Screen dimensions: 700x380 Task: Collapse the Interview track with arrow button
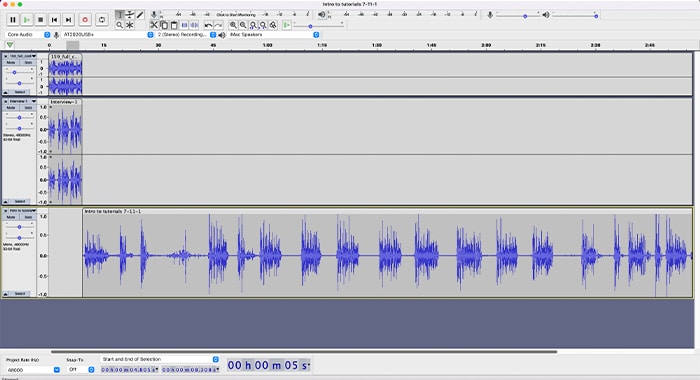coord(5,201)
